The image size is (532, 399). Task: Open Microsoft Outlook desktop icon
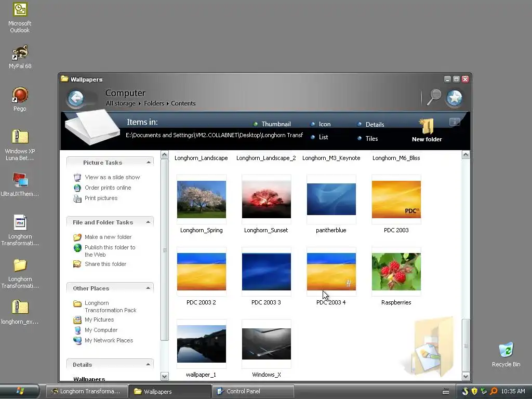[20, 18]
